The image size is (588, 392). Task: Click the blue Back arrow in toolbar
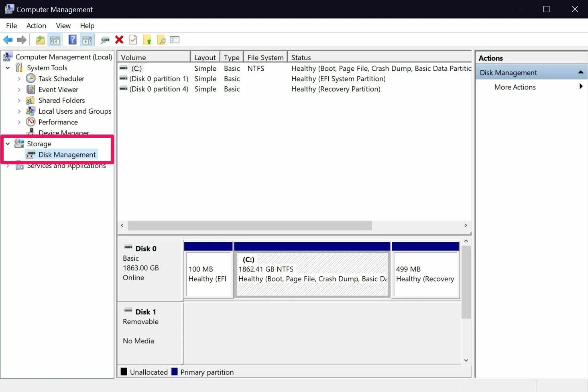click(x=8, y=40)
